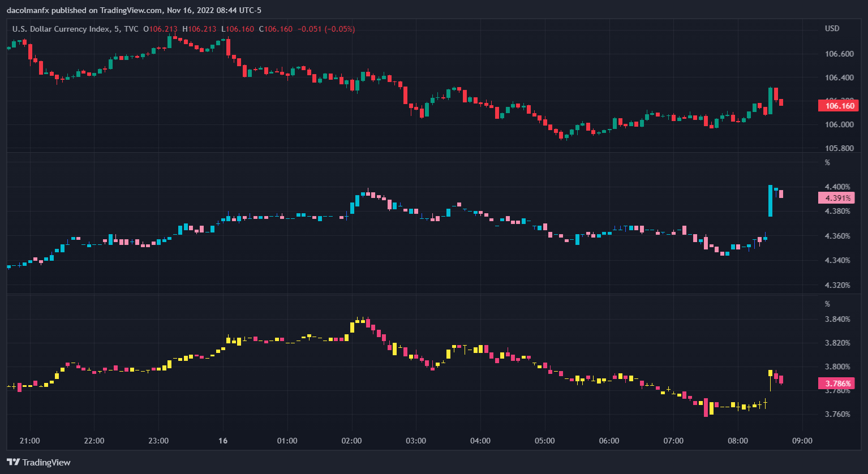Viewport: 868px width, 474px height.
Task: Click the '16' date marker on time axis
Action: click(223, 441)
